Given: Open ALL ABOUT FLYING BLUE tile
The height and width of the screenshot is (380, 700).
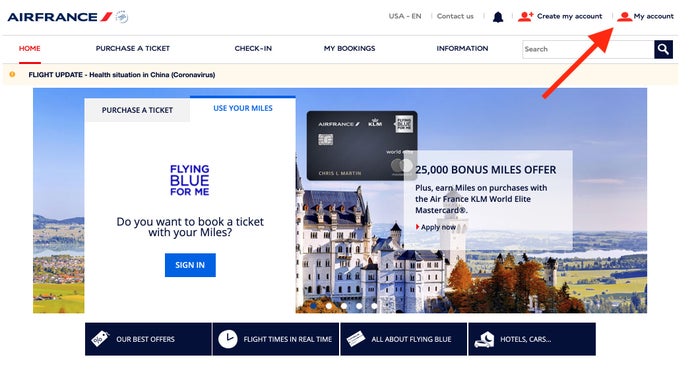Looking at the screenshot, I should [x=404, y=339].
